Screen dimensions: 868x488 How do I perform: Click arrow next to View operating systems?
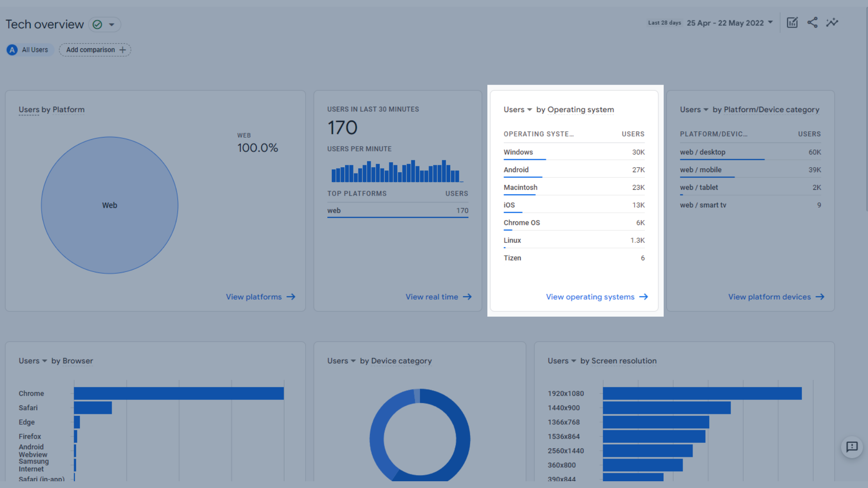pos(644,297)
